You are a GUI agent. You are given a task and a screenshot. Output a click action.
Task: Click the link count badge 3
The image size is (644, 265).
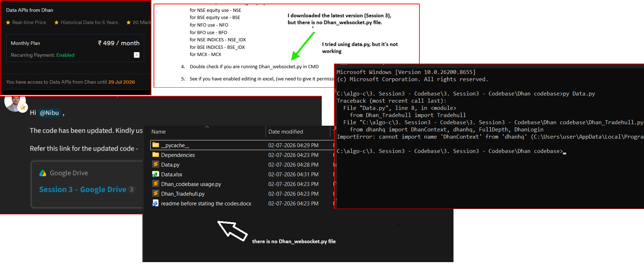tap(132, 190)
